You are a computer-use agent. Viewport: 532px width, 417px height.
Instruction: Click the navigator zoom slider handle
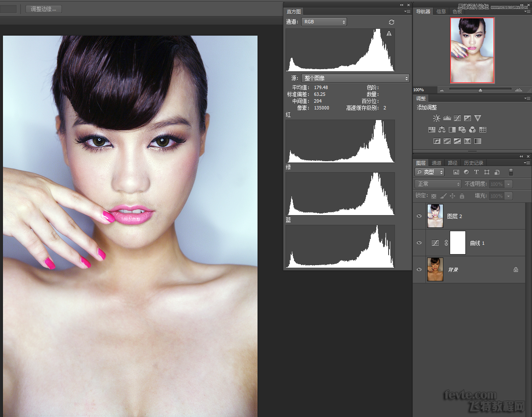tap(480, 90)
